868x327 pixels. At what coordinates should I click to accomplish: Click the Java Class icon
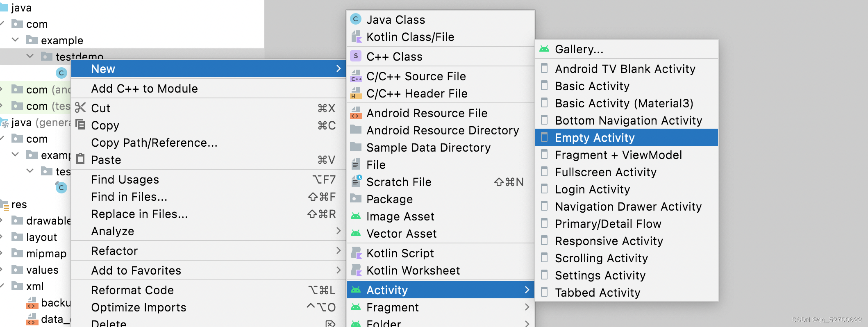356,19
